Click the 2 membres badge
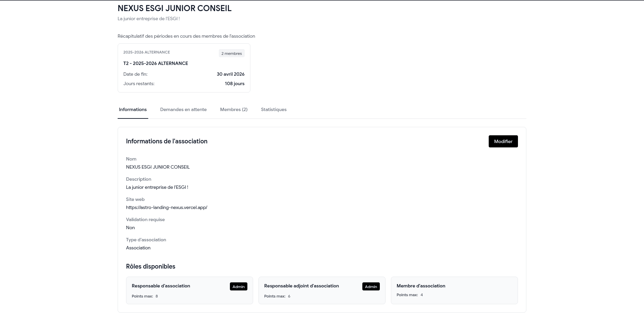This screenshot has height=314, width=644. (x=231, y=54)
